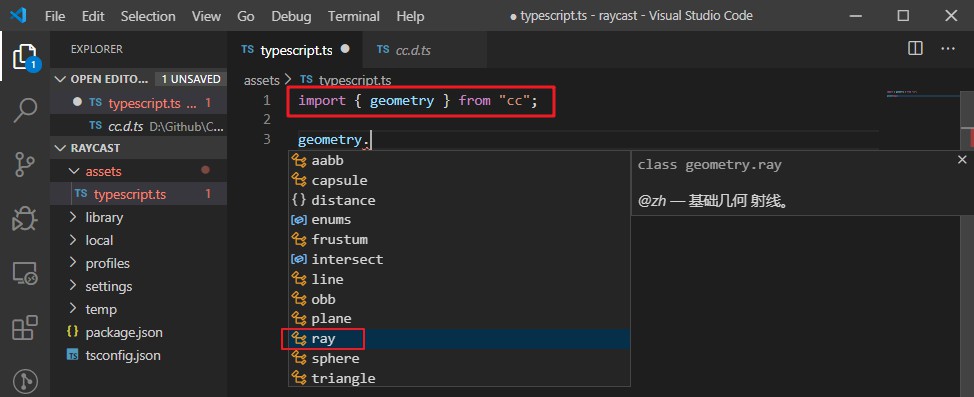Choose the obb suggestion
The height and width of the screenshot is (397, 974).
tap(459, 299)
